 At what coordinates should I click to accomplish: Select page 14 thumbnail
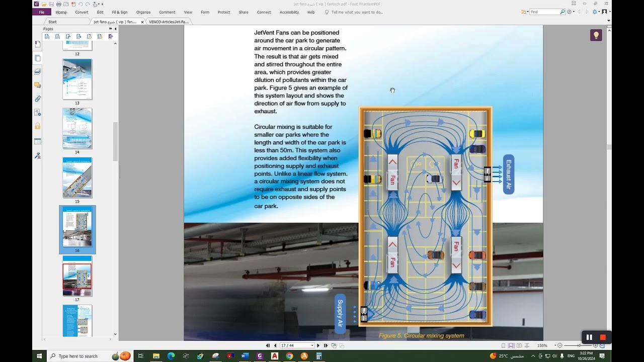point(77,128)
